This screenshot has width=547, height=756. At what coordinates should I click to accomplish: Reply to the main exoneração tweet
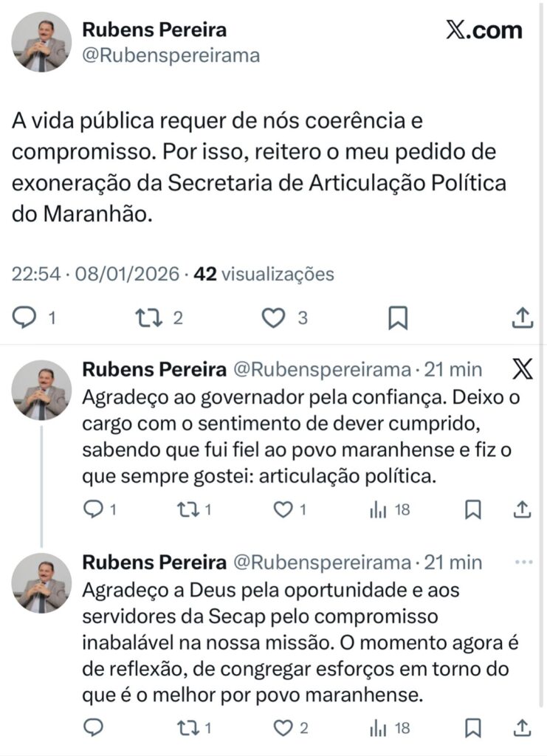coord(25,317)
